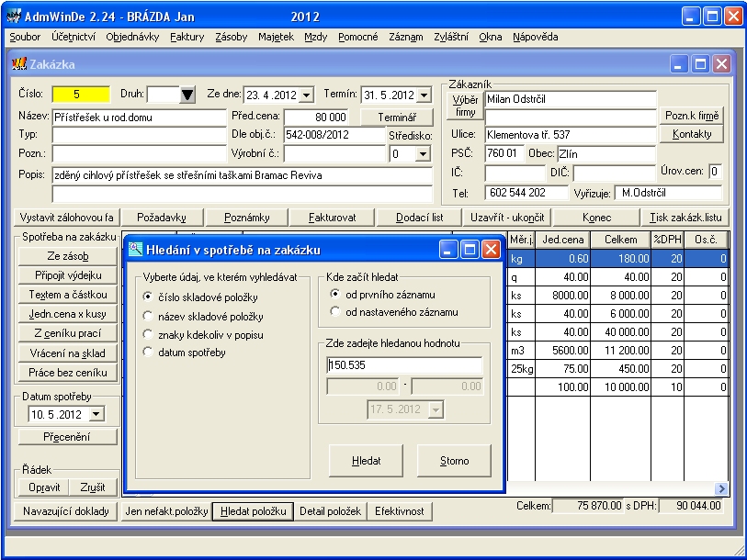747x560 pixels.
Task: Click the Storno button
Action: [x=454, y=461]
